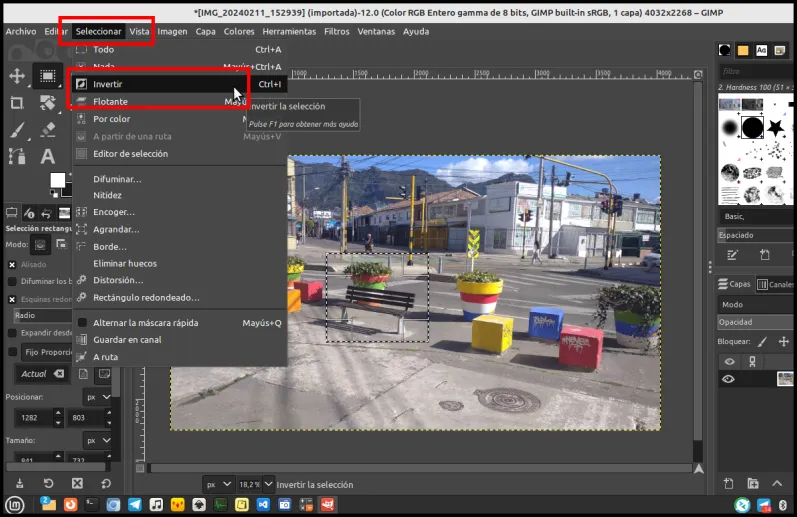Click lock pixels brush icon

[762, 342]
